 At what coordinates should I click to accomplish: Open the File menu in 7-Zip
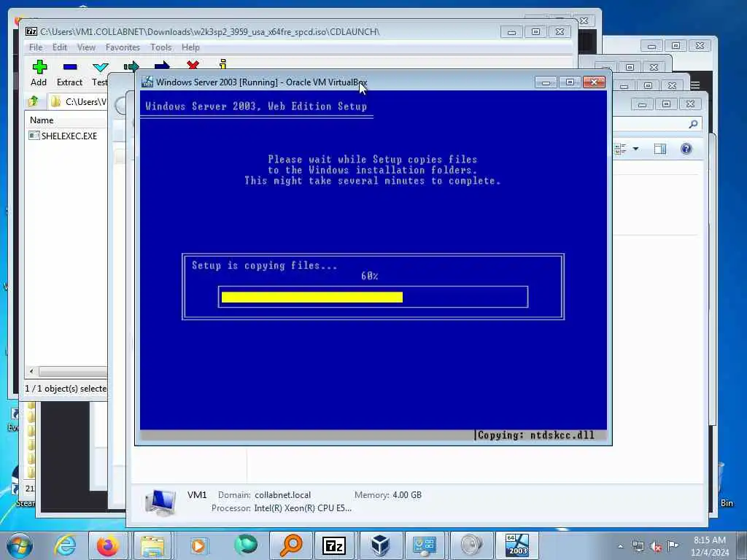[x=36, y=47]
